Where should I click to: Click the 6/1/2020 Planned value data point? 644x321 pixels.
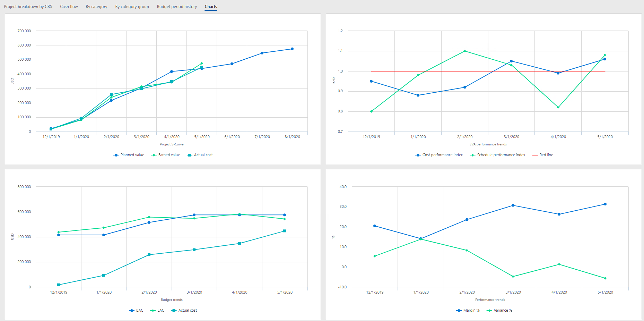pyautogui.click(x=232, y=64)
